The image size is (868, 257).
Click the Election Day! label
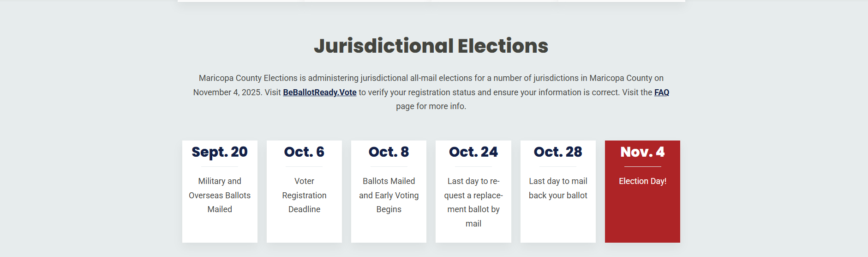click(x=642, y=181)
